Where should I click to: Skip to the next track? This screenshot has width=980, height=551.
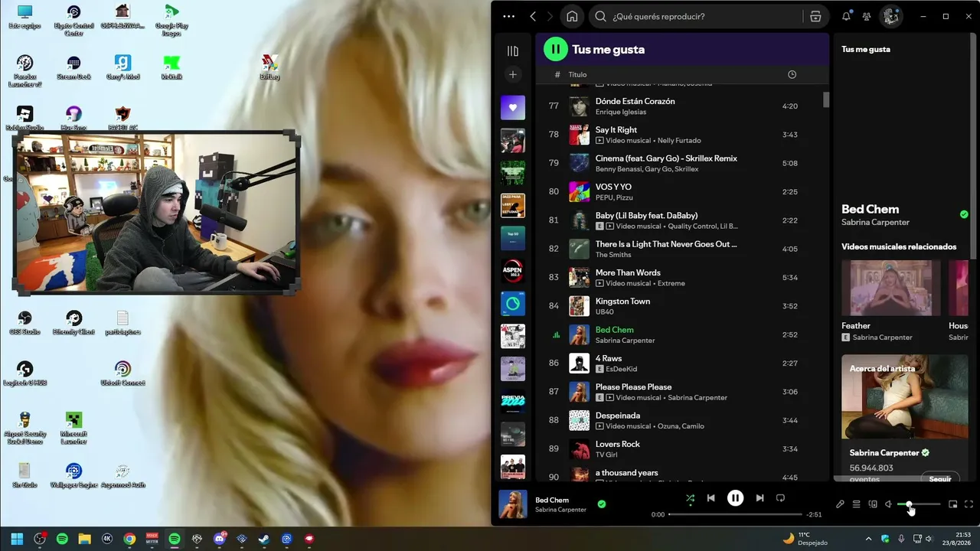click(x=759, y=498)
